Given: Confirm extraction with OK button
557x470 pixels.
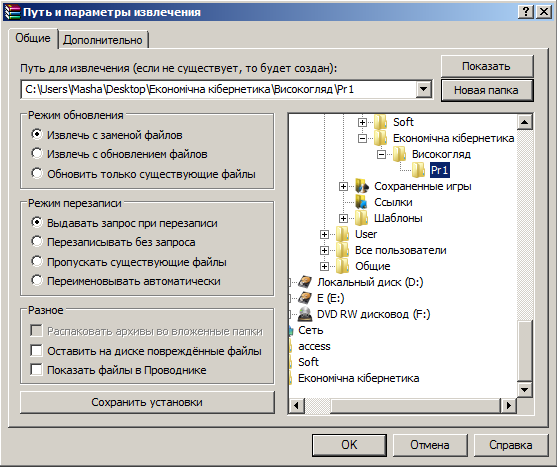Looking at the screenshot, I should click(349, 445).
